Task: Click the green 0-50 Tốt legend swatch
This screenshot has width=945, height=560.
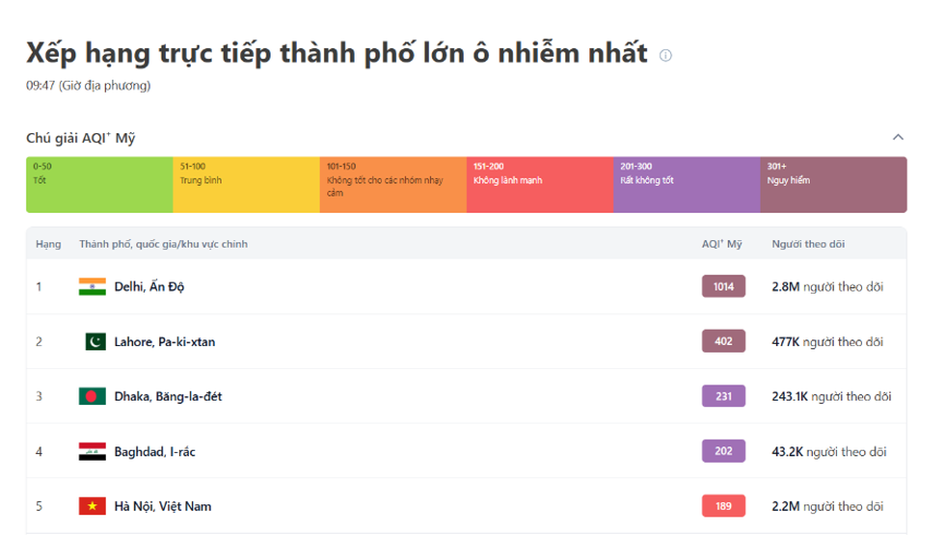Action: click(99, 184)
